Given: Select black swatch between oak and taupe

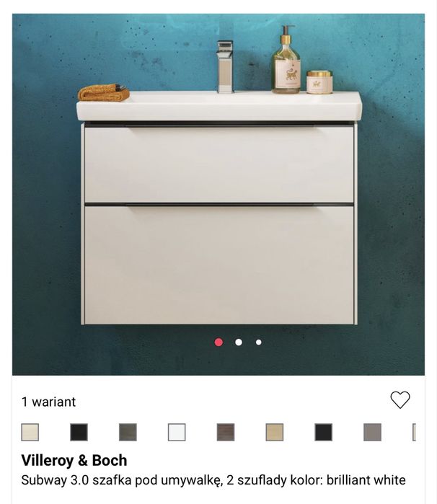Looking at the screenshot, I should 324,432.
